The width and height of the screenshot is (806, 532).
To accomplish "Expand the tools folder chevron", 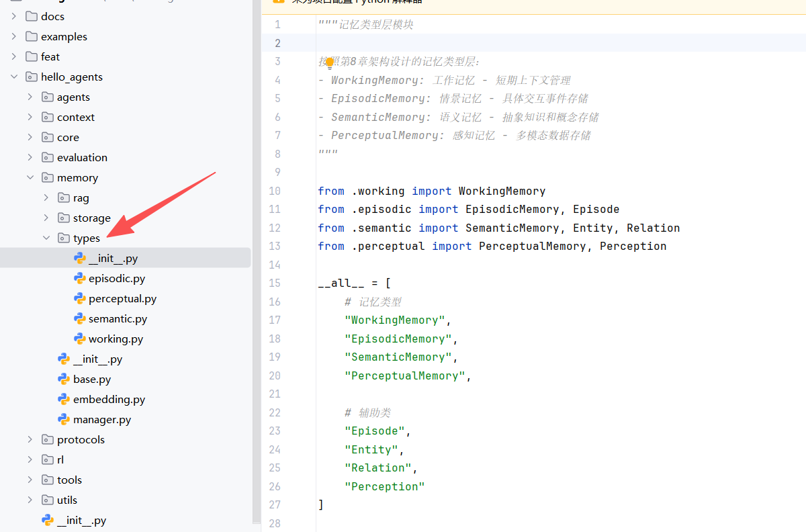I will [30, 480].
